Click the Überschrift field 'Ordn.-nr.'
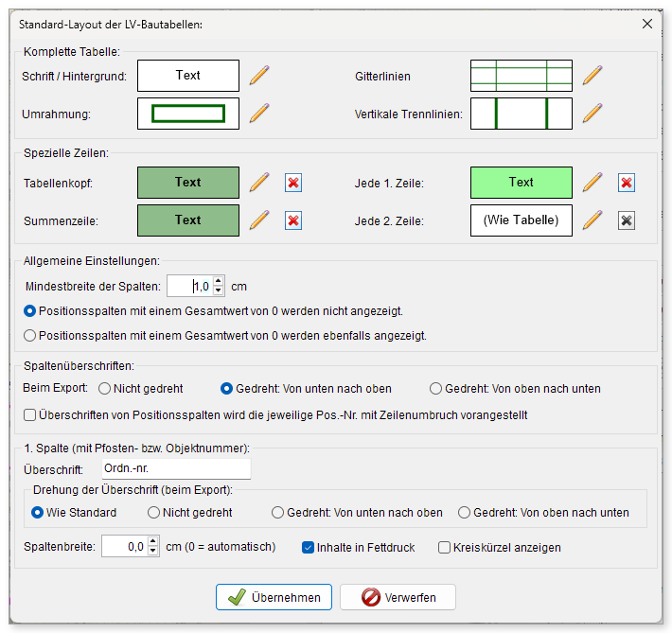Viewport: 672px width, 633px height. point(176,469)
